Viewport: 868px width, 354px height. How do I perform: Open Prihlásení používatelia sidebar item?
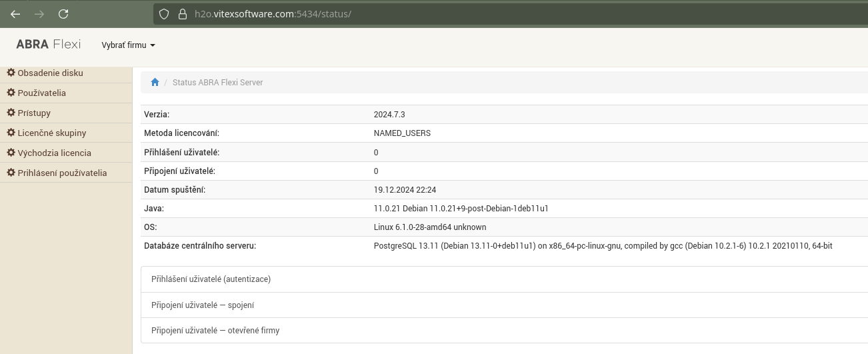[x=66, y=173]
